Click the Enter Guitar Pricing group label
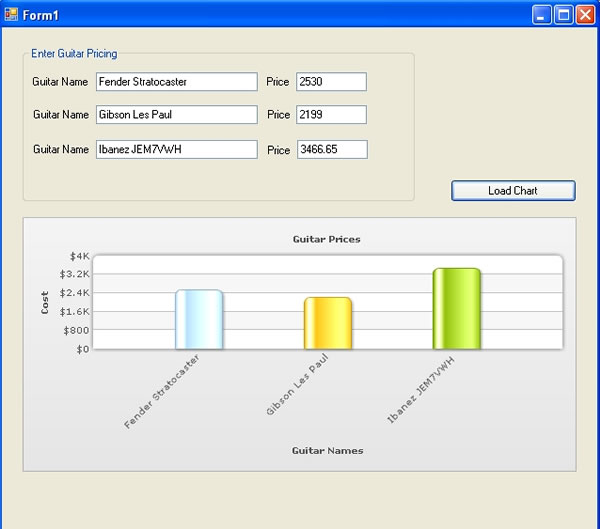This screenshot has width=600, height=529. click(x=74, y=53)
